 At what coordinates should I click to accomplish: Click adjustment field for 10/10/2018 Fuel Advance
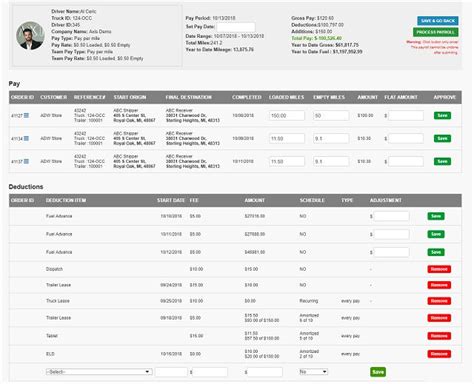(391, 216)
